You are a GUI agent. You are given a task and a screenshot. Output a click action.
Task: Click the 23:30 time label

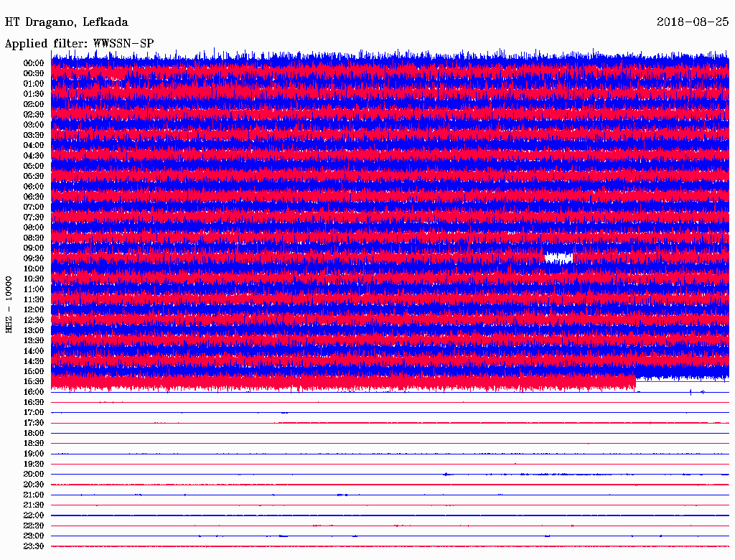(34, 546)
